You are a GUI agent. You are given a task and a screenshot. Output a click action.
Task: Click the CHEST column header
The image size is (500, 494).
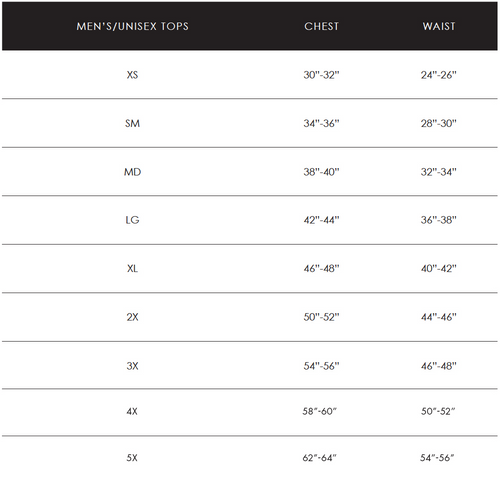pos(321,26)
